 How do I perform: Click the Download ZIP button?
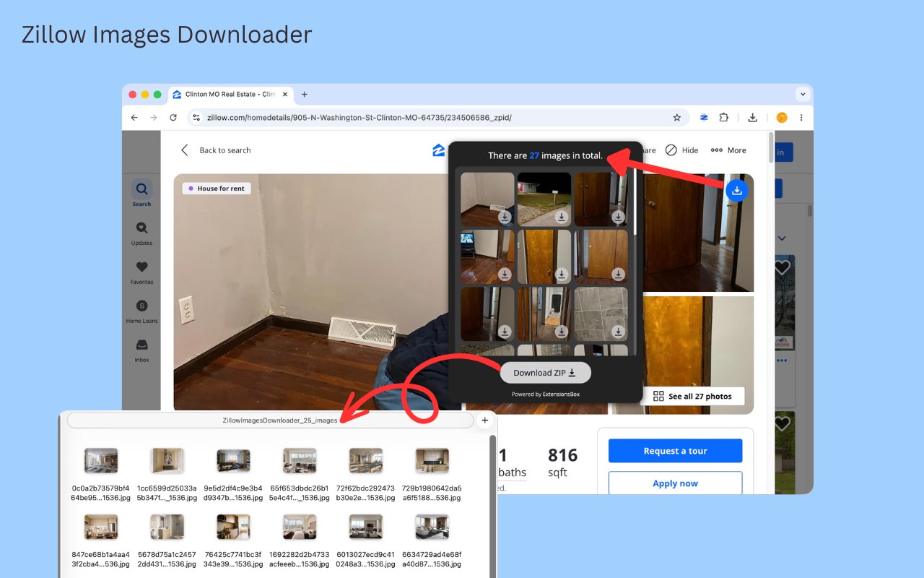[546, 373]
